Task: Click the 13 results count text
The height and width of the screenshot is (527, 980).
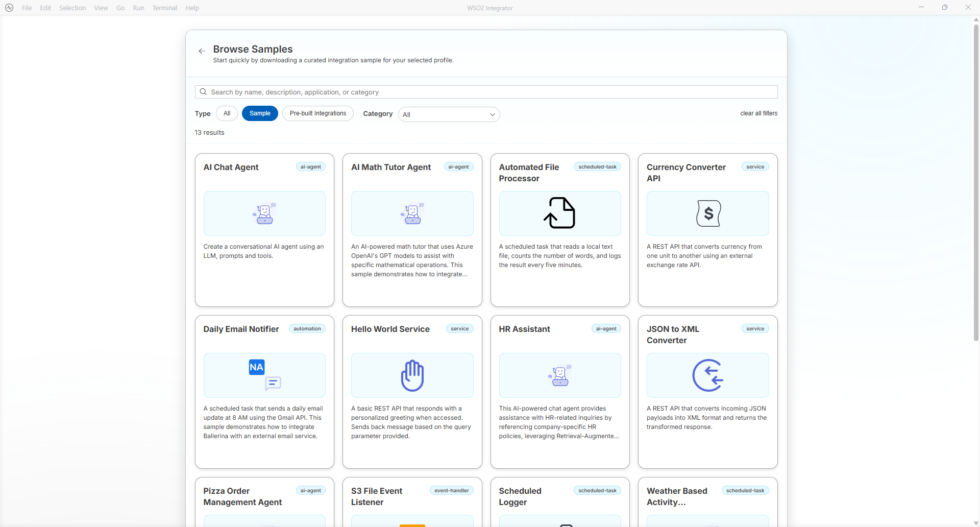Action: coord(209,133)
